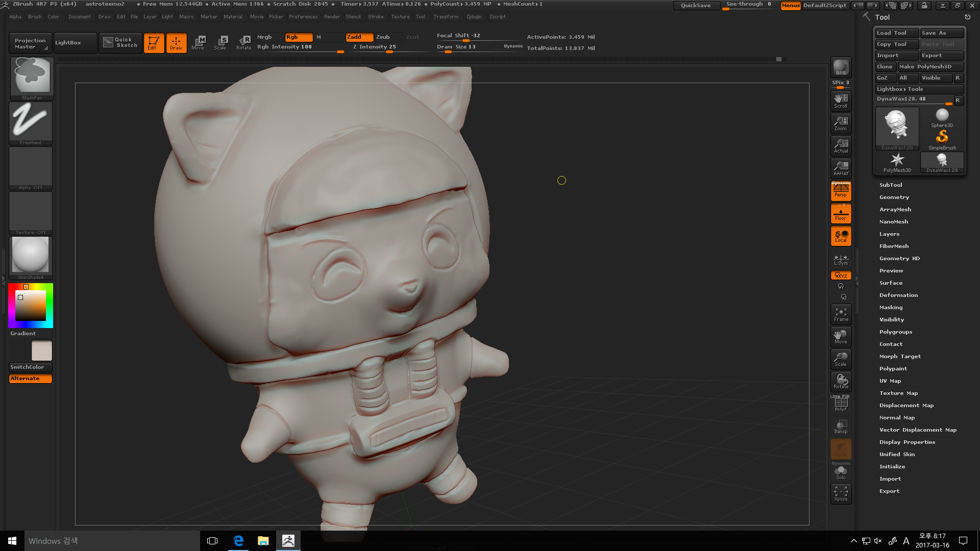Click the Make PolyMesh3D button
980x551 pixels.
930,67
